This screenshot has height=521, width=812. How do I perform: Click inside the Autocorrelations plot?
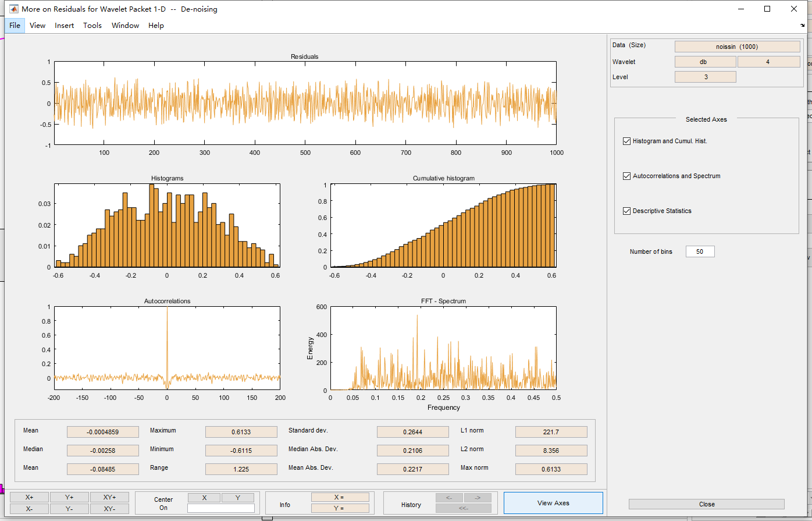point(167,348)
